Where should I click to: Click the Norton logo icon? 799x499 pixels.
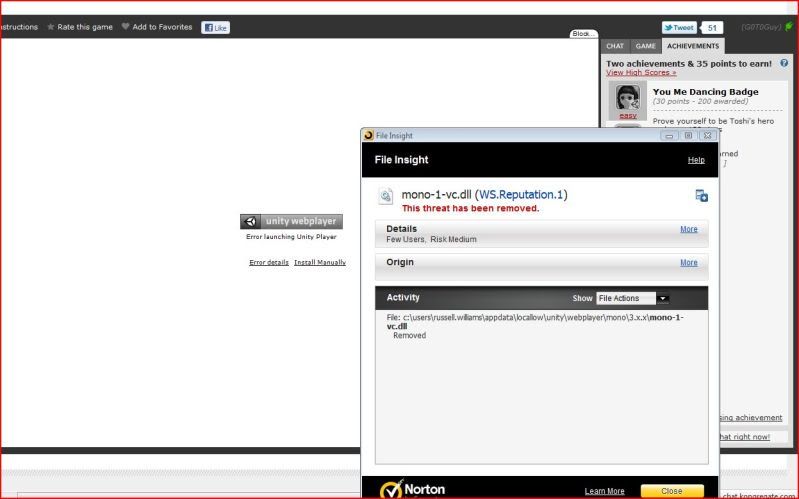(391, 489)
